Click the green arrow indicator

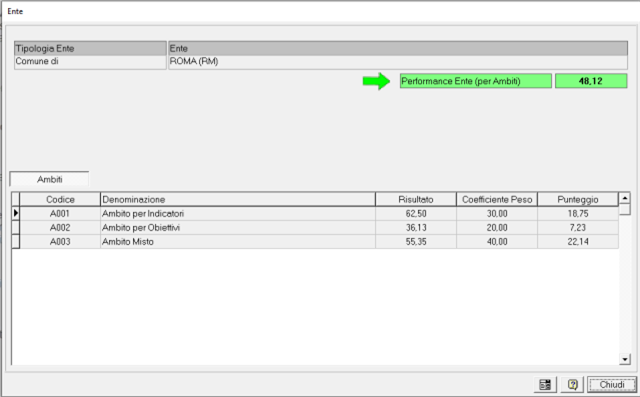(376, 81)
